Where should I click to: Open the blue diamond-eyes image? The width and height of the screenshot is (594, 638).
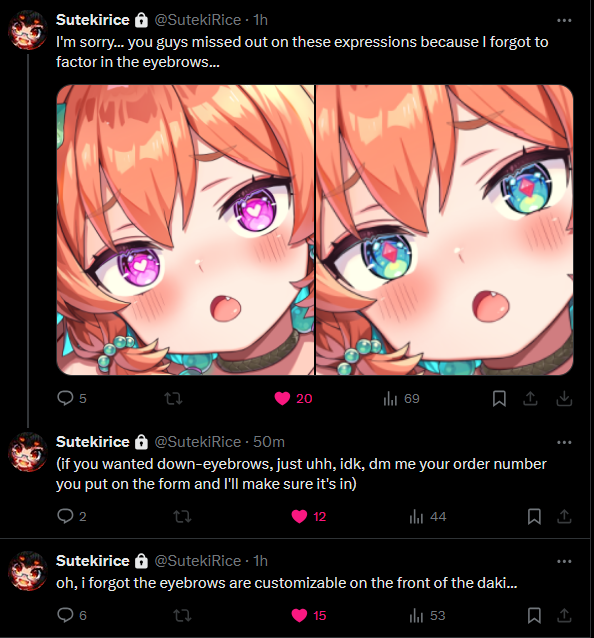click(x=445, y=230)
